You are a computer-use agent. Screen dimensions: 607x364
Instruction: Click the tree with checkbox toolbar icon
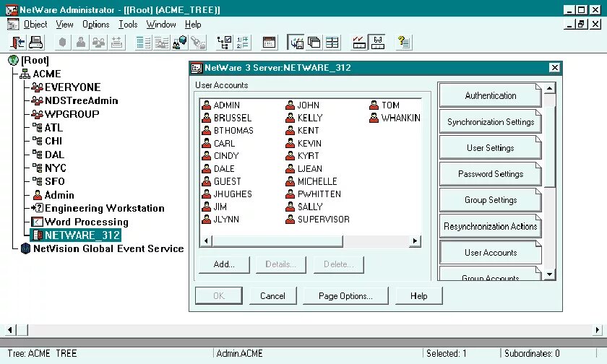[225, 42]
